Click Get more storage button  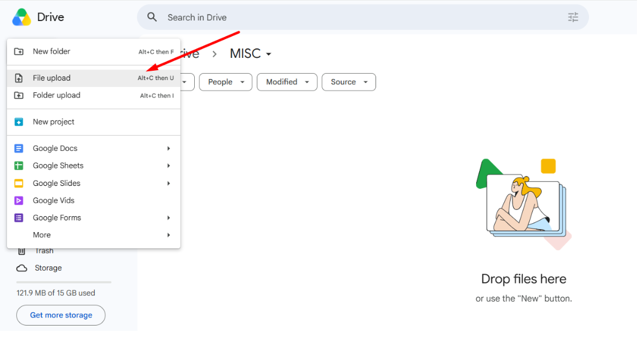(x=61, y=315)
